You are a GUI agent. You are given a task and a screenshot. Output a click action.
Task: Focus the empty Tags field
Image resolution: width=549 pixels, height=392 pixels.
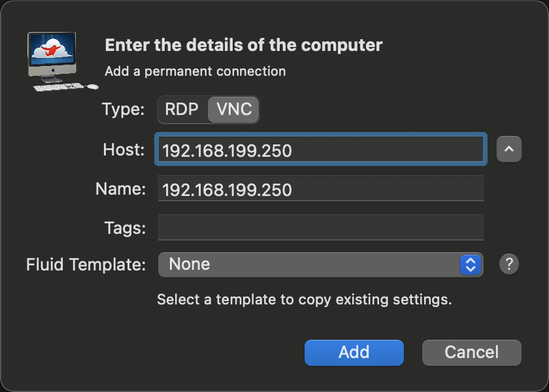[320, 228]
